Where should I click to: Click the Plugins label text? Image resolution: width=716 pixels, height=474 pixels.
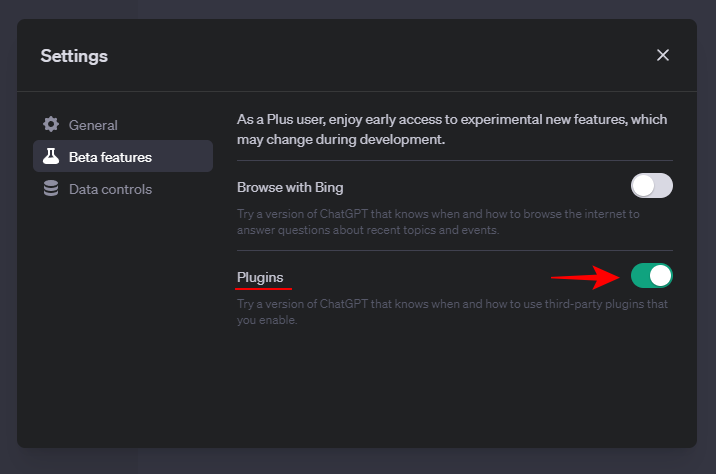[260, 276]
